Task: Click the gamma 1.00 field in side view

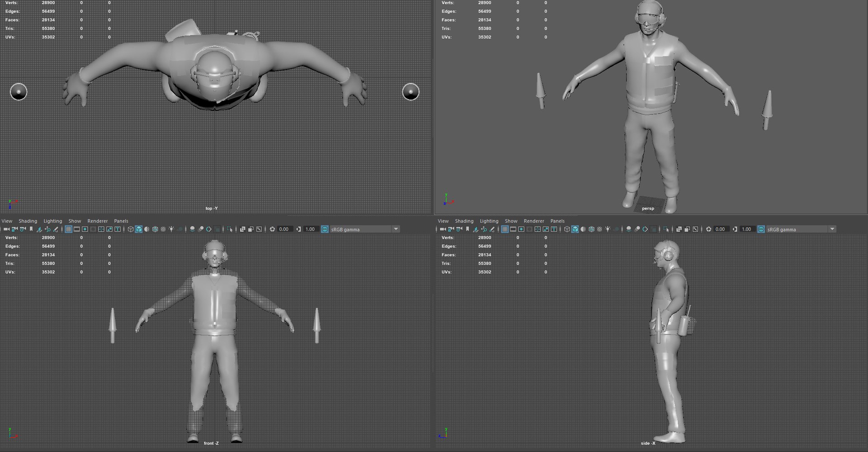Action: 747,229
